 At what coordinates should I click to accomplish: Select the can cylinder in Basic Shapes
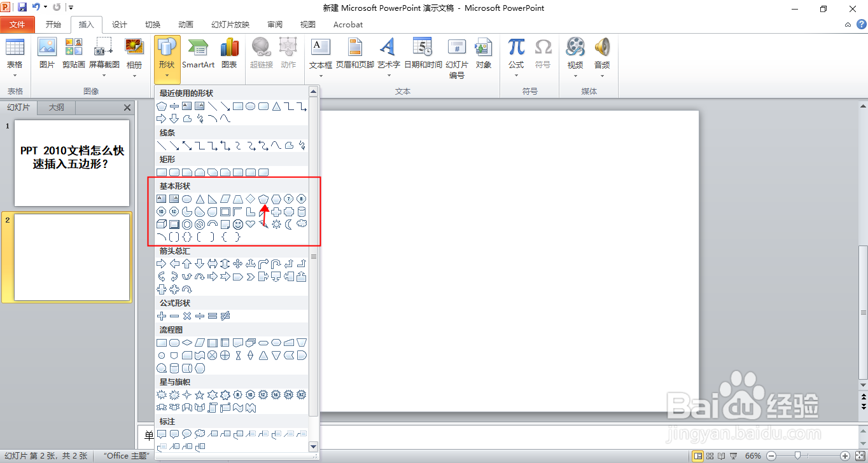click(302, 212)
